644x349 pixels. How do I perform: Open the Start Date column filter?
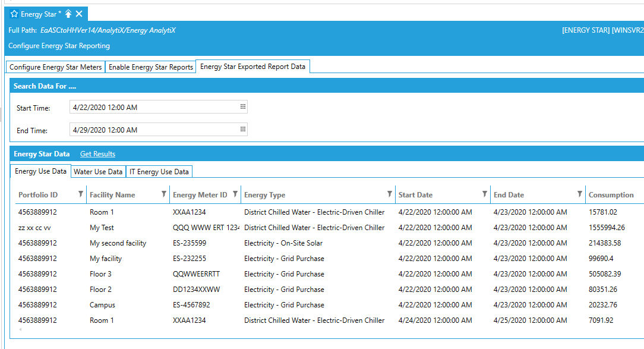tap(485, 194)
